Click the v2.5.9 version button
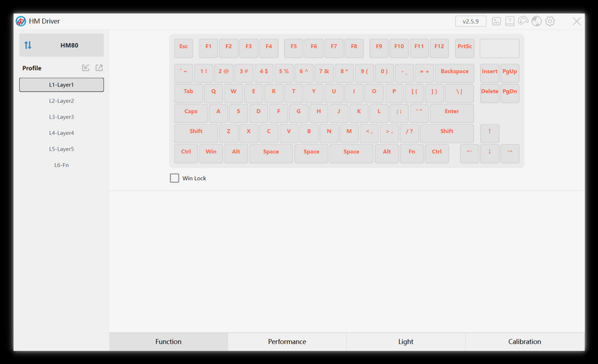Screen dimensions: 598x364 point(470,21)
